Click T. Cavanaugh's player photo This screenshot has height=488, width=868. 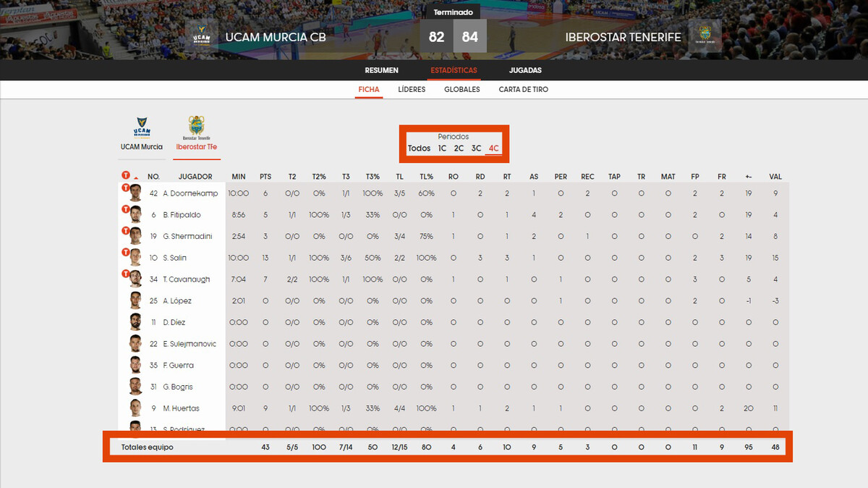pyautogui.click(x=135, y=279)
